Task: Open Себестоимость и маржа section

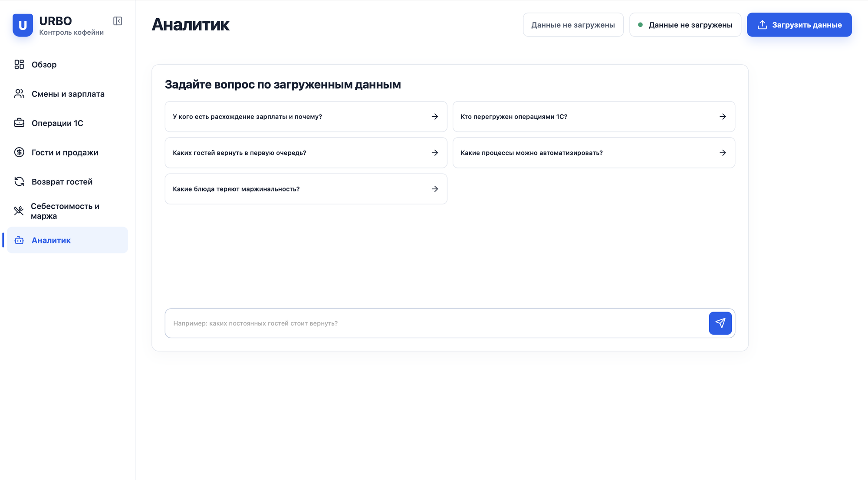Action: coord(67,211)
